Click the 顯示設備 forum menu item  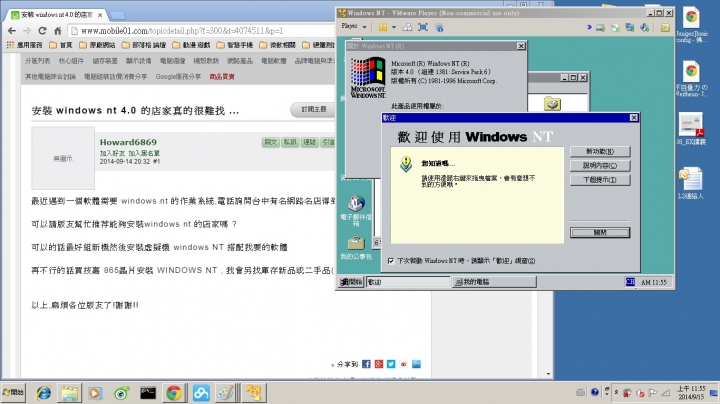pos(138,61)
